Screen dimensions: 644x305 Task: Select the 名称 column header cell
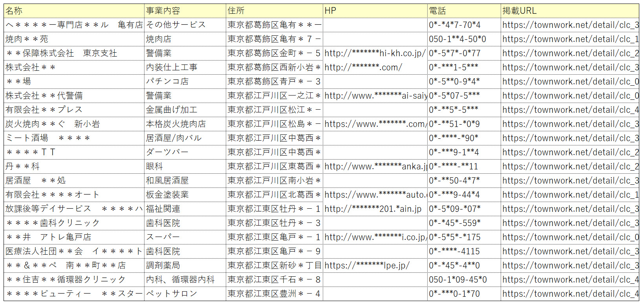coord(74,11)
